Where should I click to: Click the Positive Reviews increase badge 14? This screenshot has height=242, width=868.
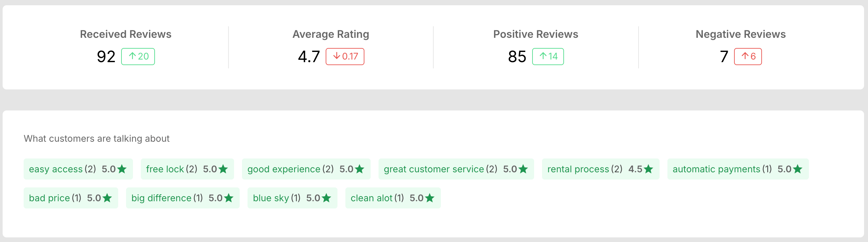548,56
